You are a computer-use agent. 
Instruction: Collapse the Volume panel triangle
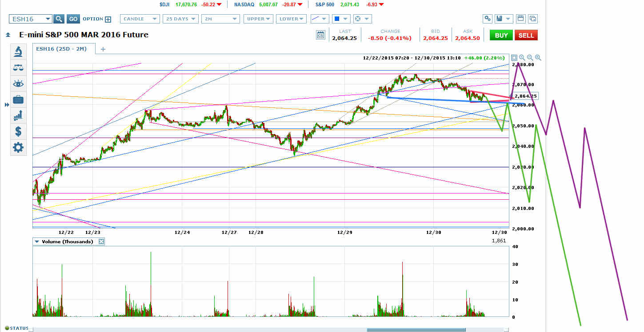pos(37,241)
